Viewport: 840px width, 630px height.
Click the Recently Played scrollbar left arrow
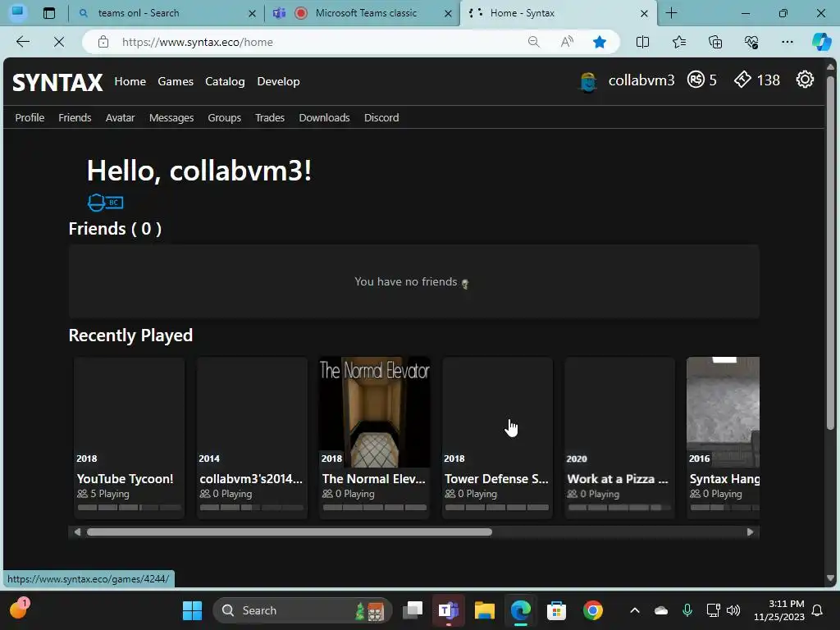[x=77, y=532]
